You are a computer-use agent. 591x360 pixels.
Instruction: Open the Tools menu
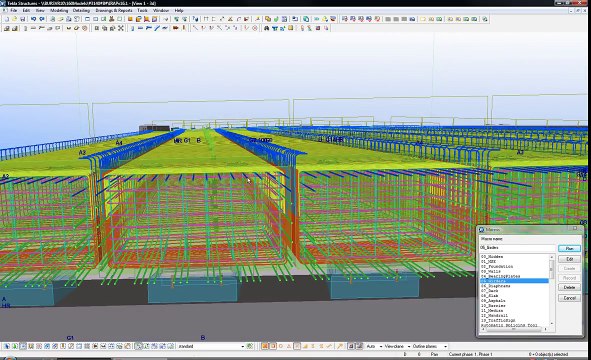pyautogui.click(x=142, y=11)
